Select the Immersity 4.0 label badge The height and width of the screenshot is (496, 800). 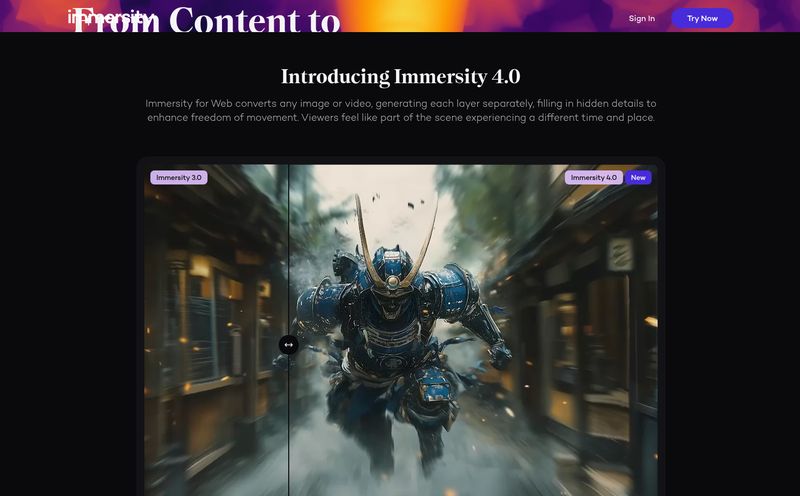593,178
